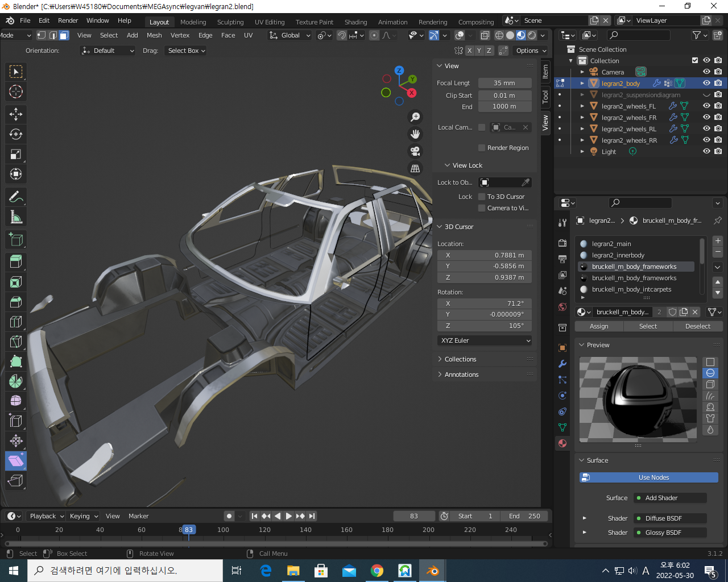Open Modifier properties wrench tab
This screenshot has width=728, height=582.
click(562, 364)
